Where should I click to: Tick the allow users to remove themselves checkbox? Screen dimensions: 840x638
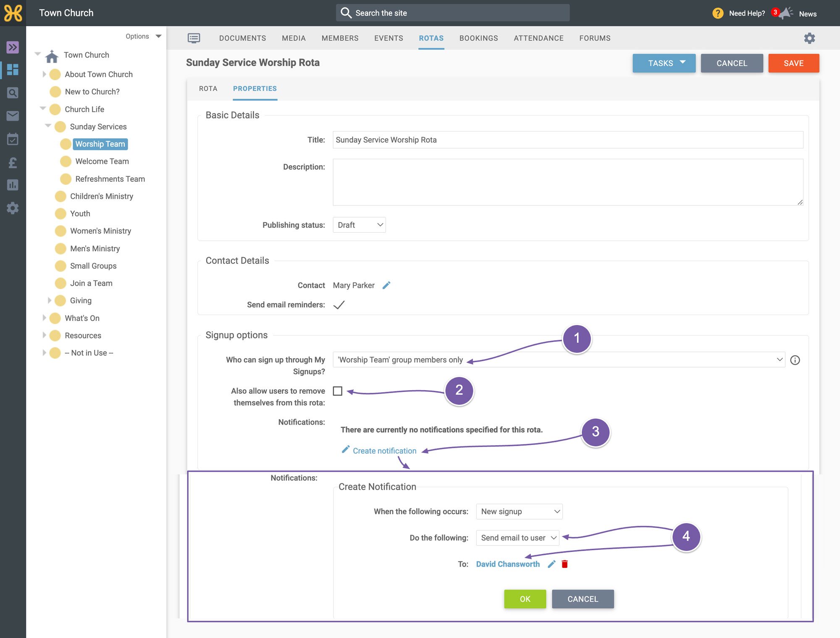click(338, 391)
